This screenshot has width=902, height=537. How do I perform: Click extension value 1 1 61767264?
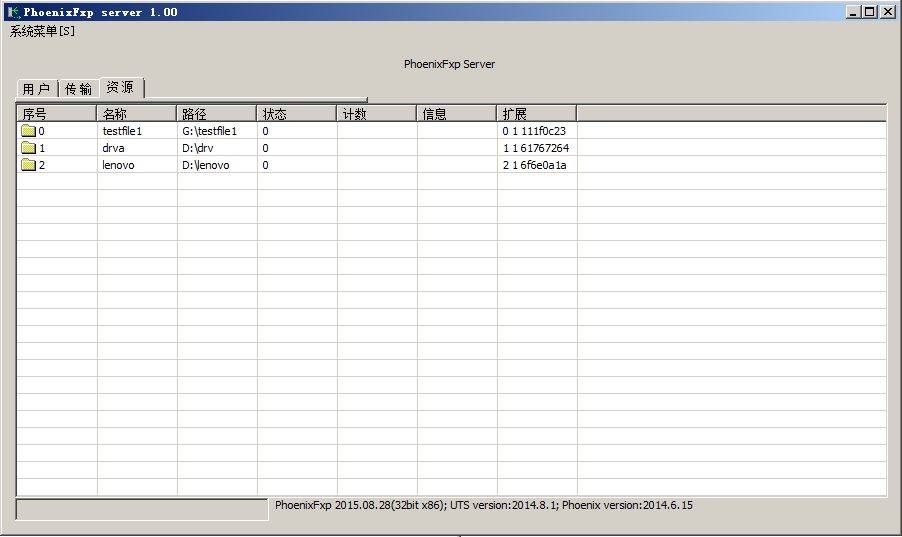[x=536, y=148]
